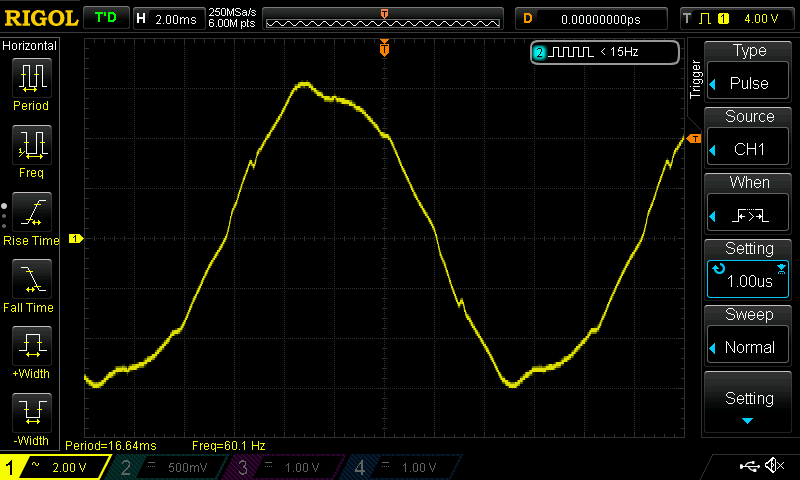
Task: Select the Rise Time measurement icon
Action: [31, 218]
